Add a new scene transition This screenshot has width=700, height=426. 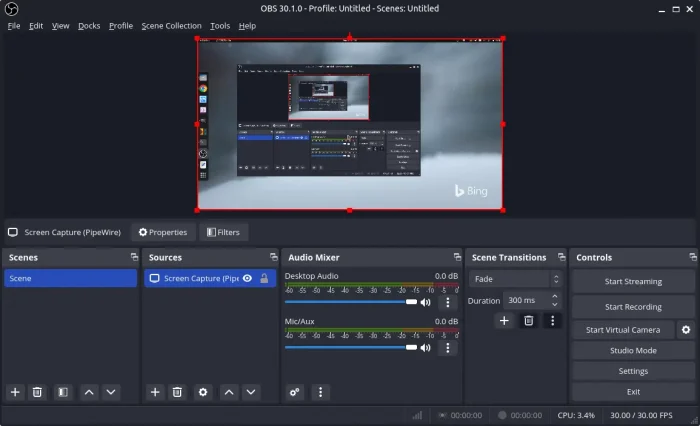click(x=504, y=320)
